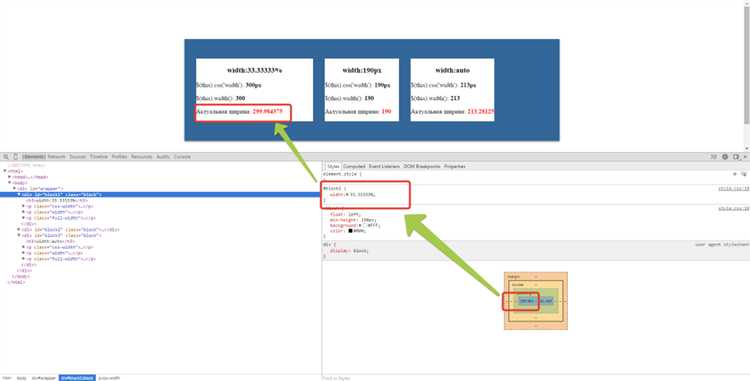This screenshot has width=750, height=381.
Task: Click the white background color swatch
Action: [365, 225]
